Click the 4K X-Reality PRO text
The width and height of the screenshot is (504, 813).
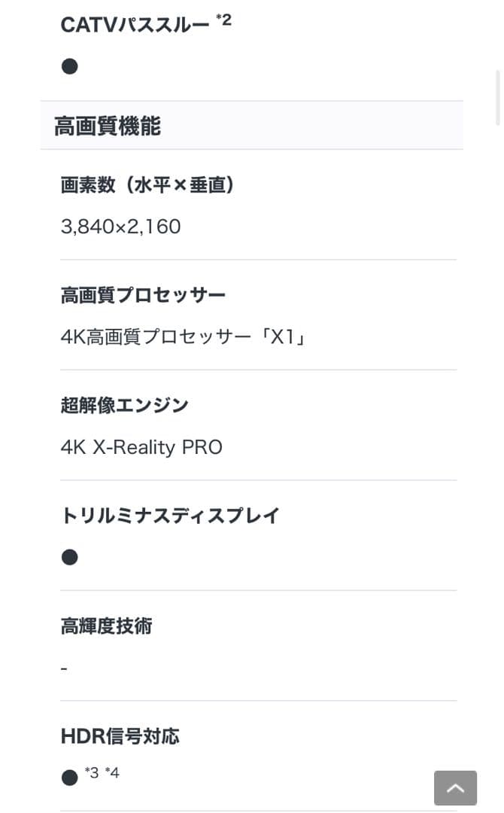pyautogui.click(x=141, y=447)
